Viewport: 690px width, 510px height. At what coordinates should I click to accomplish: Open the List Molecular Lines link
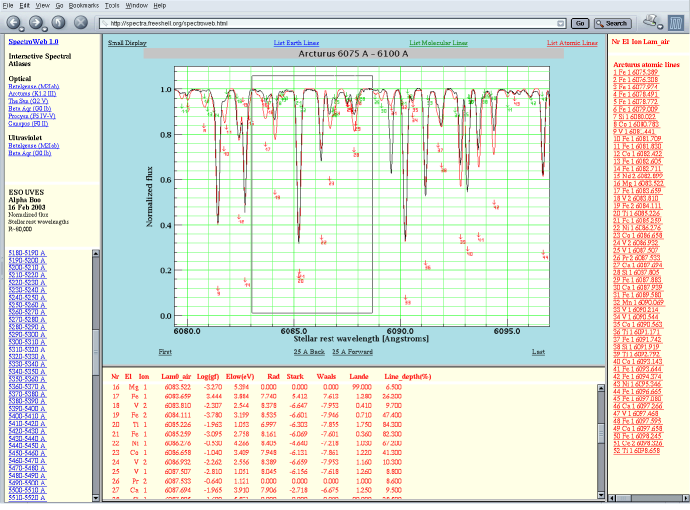tap(437, 43)
